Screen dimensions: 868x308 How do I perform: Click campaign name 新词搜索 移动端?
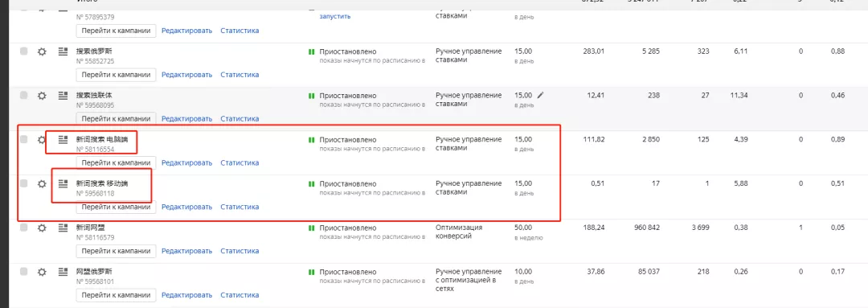[x=102, y=183]
